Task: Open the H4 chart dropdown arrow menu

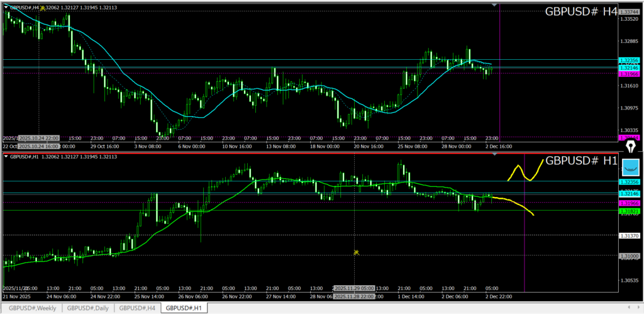Action: (6, 8)
